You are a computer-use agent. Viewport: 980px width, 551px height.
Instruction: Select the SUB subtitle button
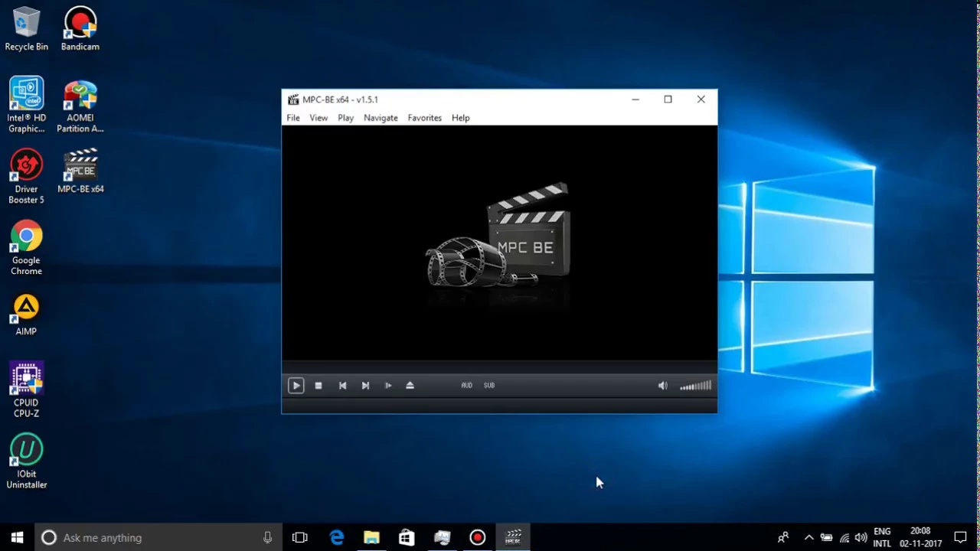pyautogui.click(x=489, y=386)
